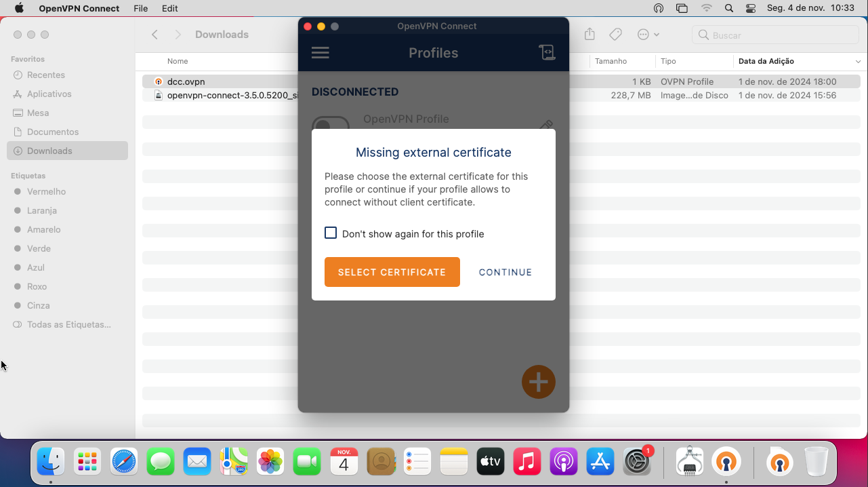Go forward in Finder window
The width and height of the screenshot is (868, 487).
click(178, 35)
